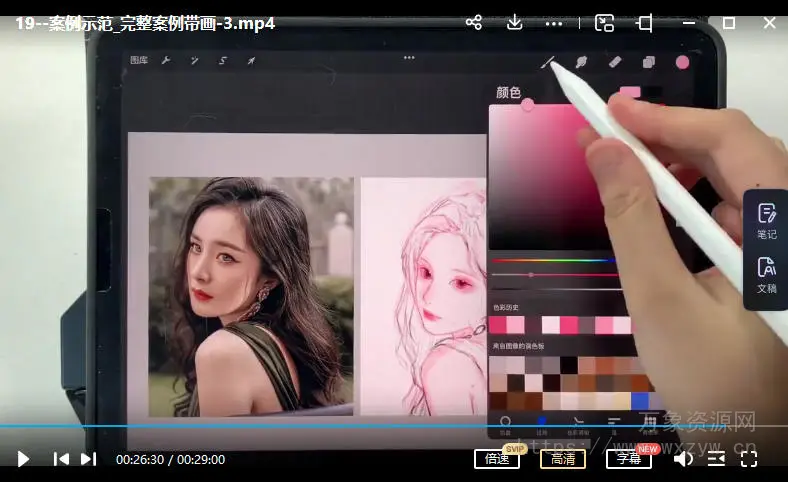Select the smudge tool in Procreate toolbar
The image size is (788, 482).
coord(581,62)
